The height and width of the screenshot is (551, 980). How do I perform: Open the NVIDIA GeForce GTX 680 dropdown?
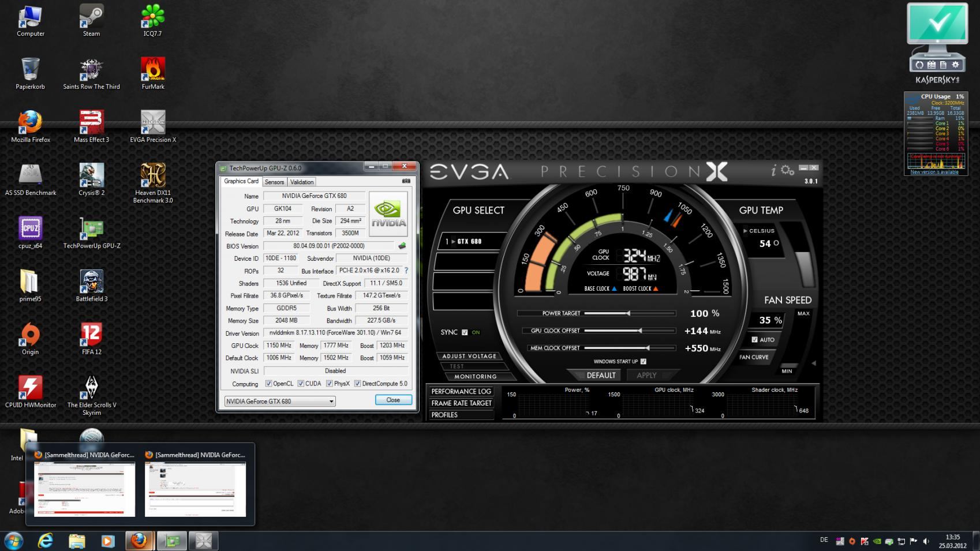point(279,401)
